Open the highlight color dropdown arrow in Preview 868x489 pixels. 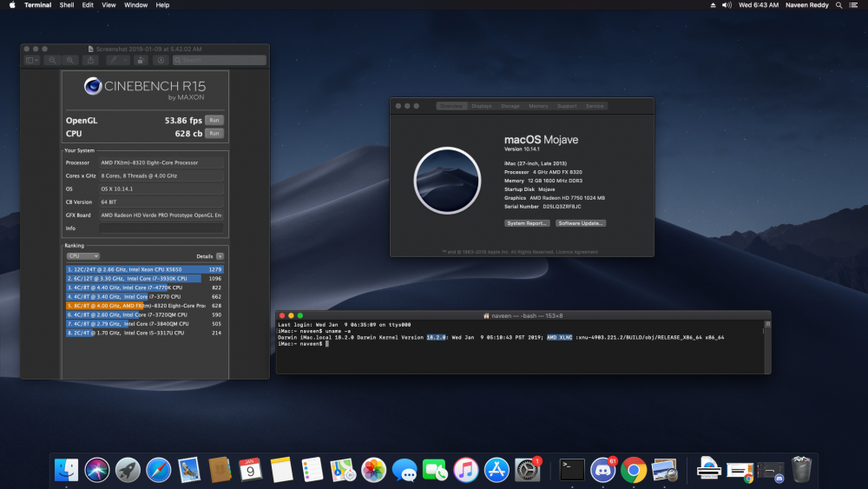click(126, 60)
